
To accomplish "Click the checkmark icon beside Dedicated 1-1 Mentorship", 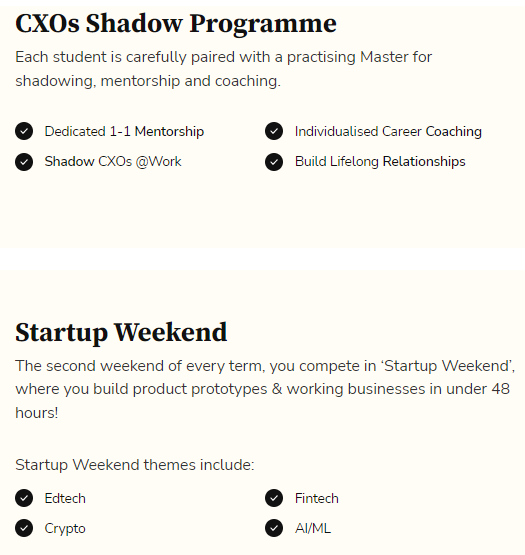I will 24,131.
